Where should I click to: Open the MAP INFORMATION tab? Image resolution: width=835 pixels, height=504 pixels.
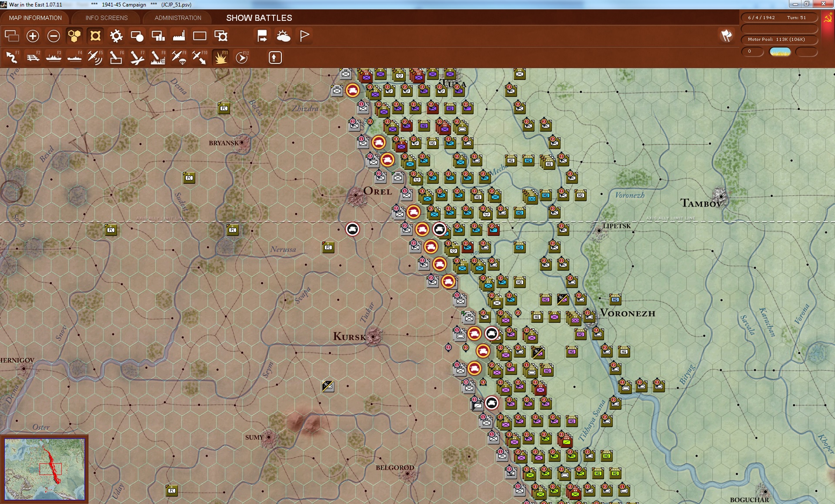(35, 18)
